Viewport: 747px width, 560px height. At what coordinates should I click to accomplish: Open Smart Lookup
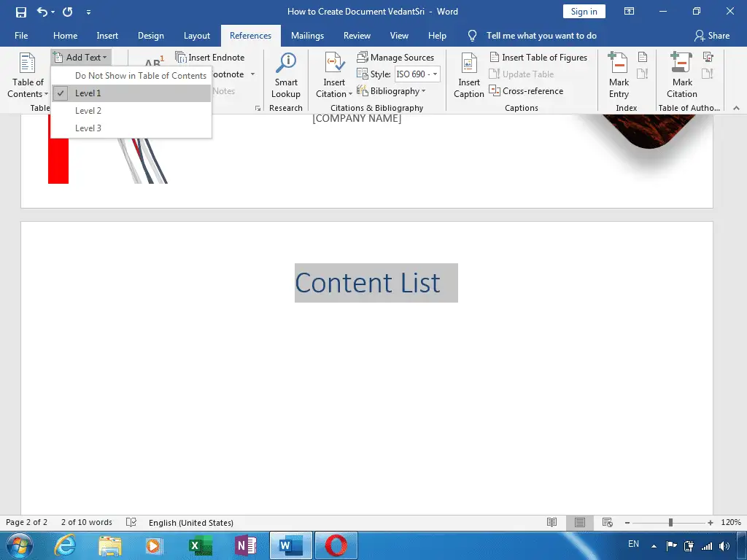(286, 75)
